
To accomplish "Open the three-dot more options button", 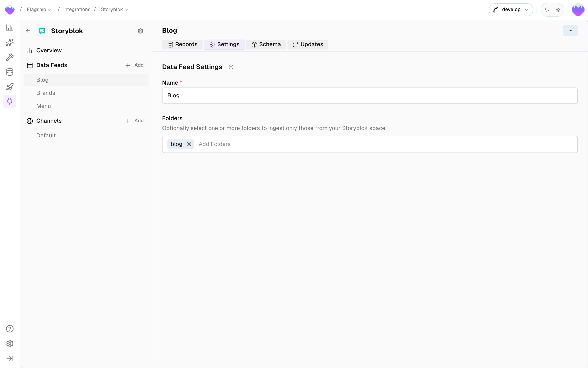I will (x=570, y=31).
